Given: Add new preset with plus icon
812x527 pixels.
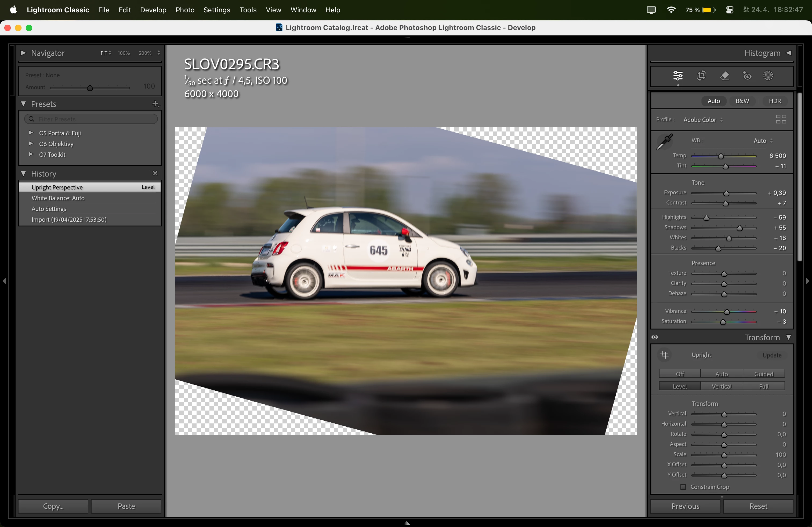Looking at the screenshot, I should [x=155, y=104].
